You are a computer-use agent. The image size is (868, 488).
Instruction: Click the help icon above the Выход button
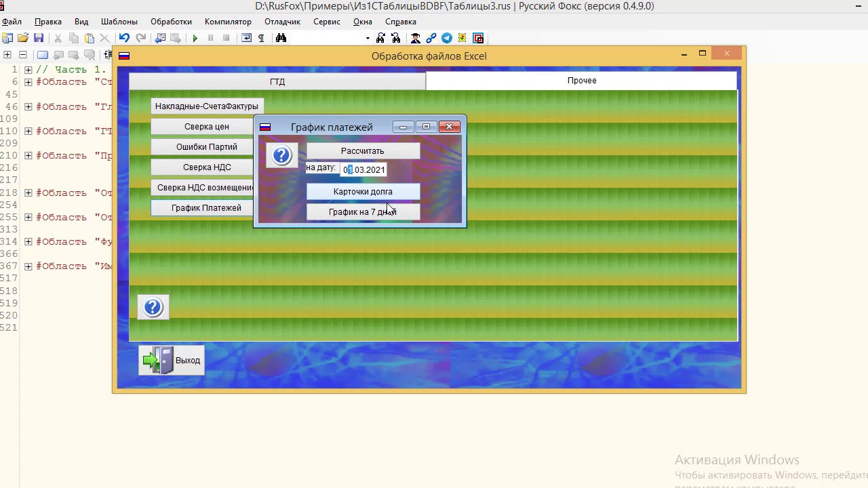(153, 307)
